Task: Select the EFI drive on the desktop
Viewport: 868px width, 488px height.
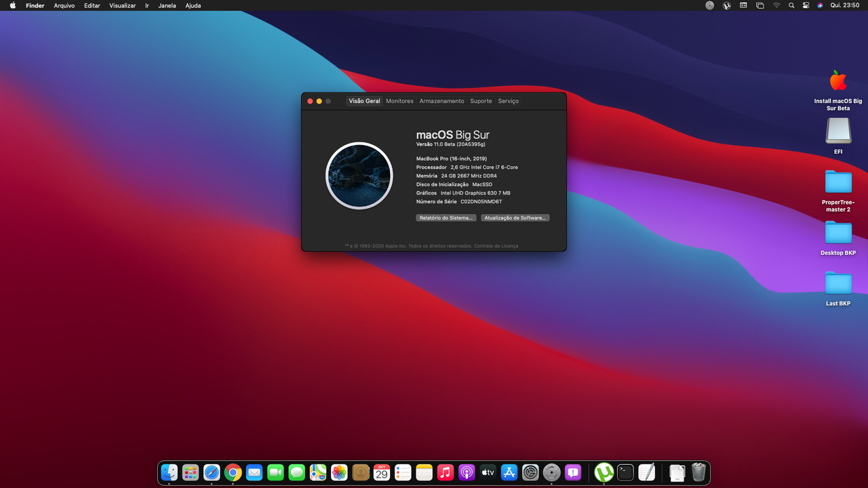Action: (x=838, y=136)
